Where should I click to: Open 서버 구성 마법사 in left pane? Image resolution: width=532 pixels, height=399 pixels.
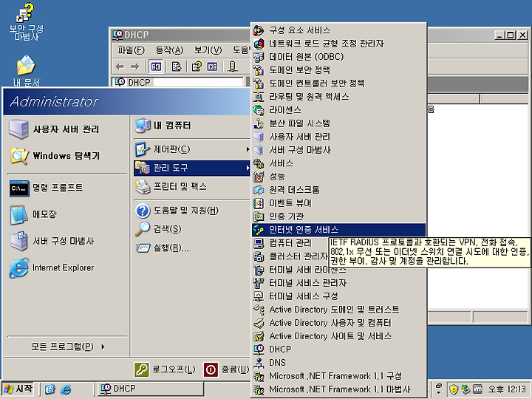(67, 241)
